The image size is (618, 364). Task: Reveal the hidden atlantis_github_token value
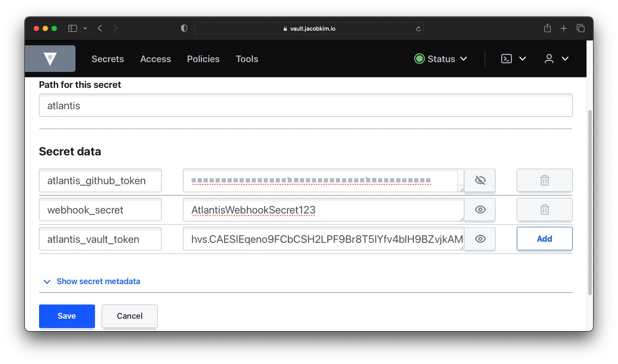point(479,180)
